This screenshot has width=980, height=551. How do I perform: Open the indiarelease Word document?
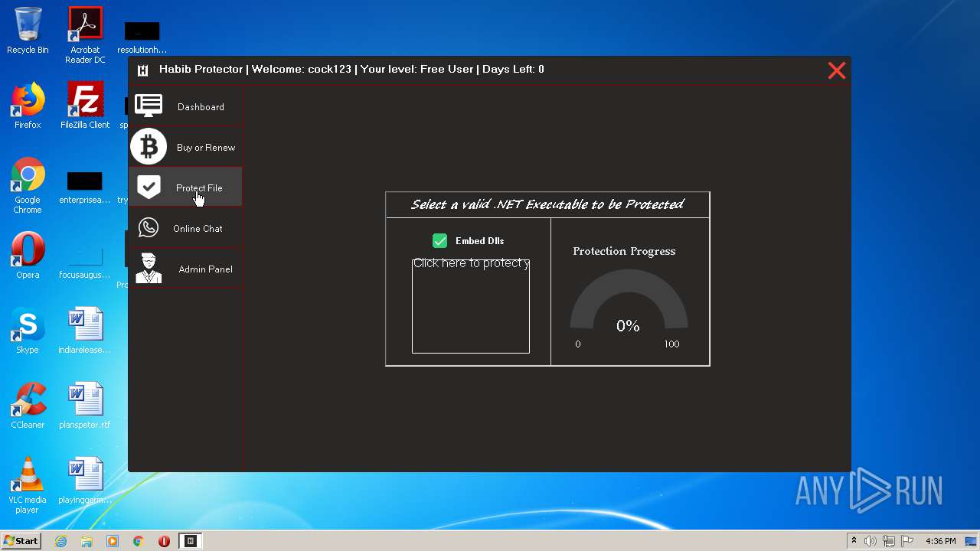[x=85, y=331]
